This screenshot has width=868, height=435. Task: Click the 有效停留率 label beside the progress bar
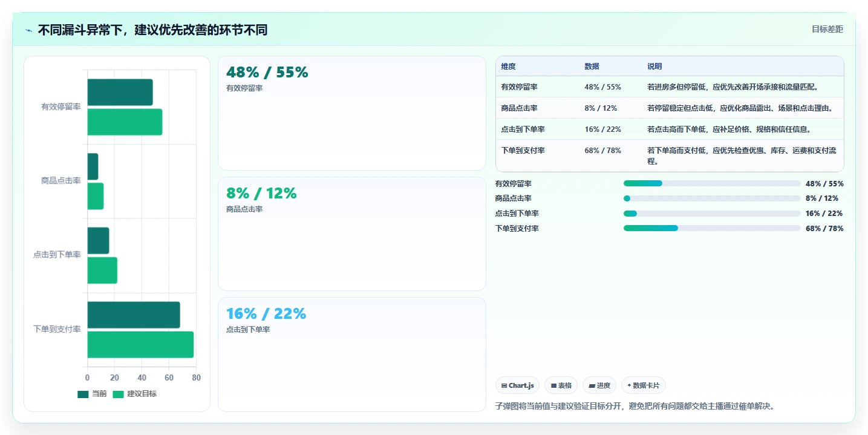click(513, 184)
